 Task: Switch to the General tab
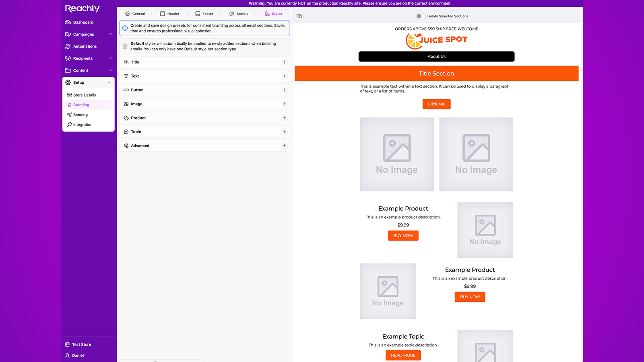(135, 14)
